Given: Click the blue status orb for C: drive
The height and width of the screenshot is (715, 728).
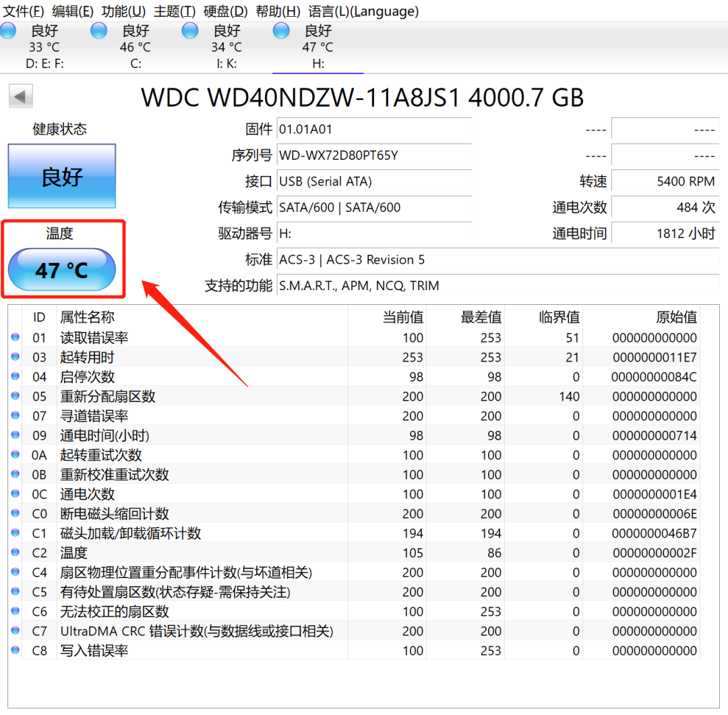Looking at the screenshot, I should click(98, 31).
